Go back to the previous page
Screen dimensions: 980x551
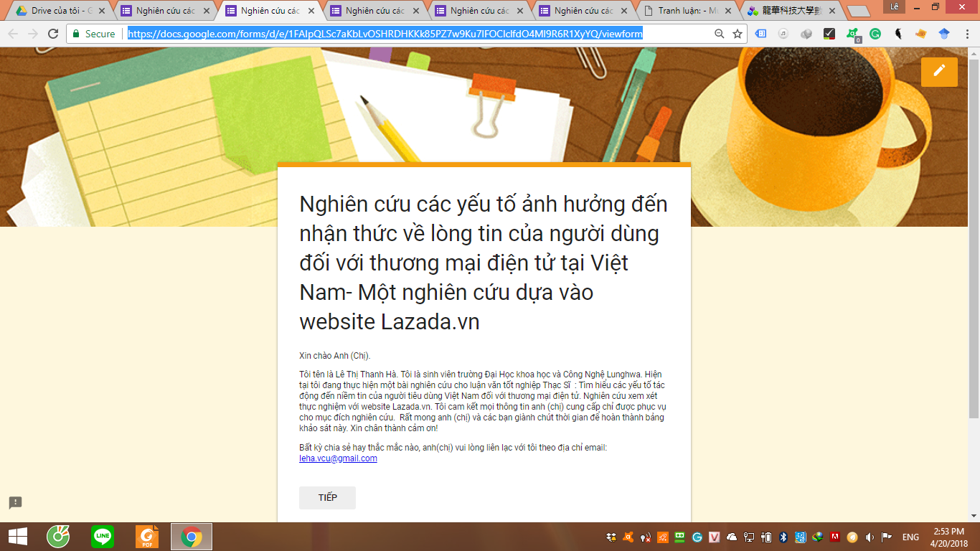[x=13, y=34]
